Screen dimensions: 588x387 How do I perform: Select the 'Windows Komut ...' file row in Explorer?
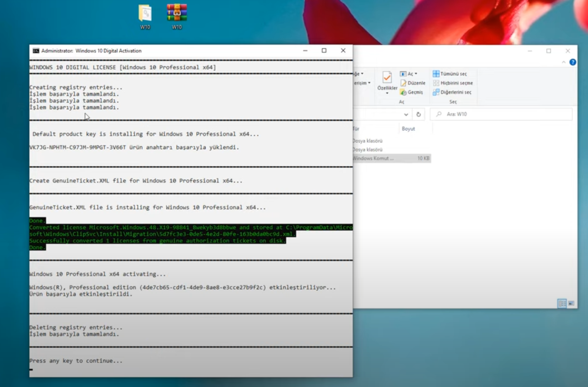pyautogui.click(x=392, y=158)
